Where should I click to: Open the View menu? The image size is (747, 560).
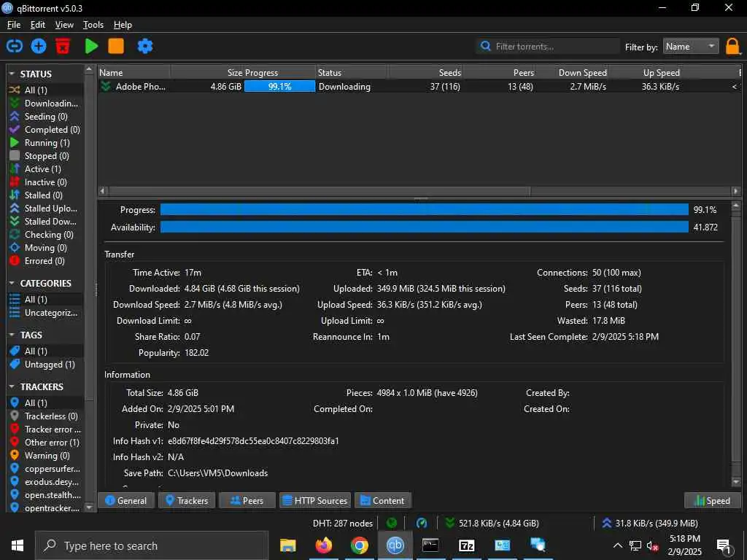coord(64,25)
